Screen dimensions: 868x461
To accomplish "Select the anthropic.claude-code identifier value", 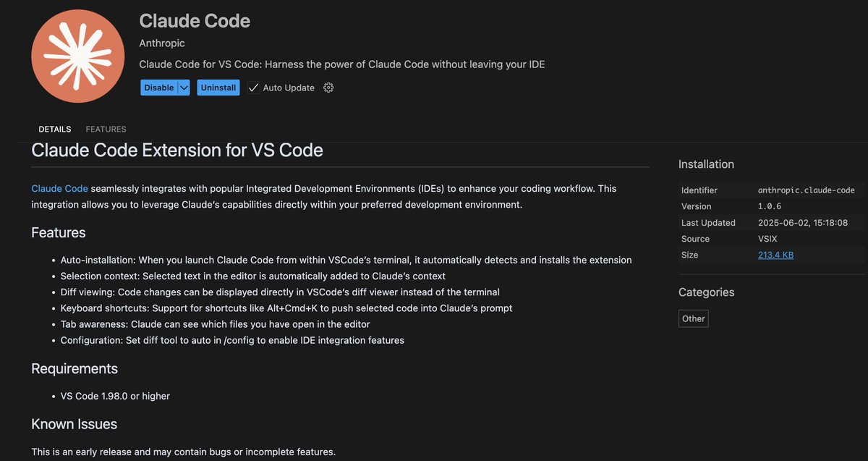I will pos(807,190).
